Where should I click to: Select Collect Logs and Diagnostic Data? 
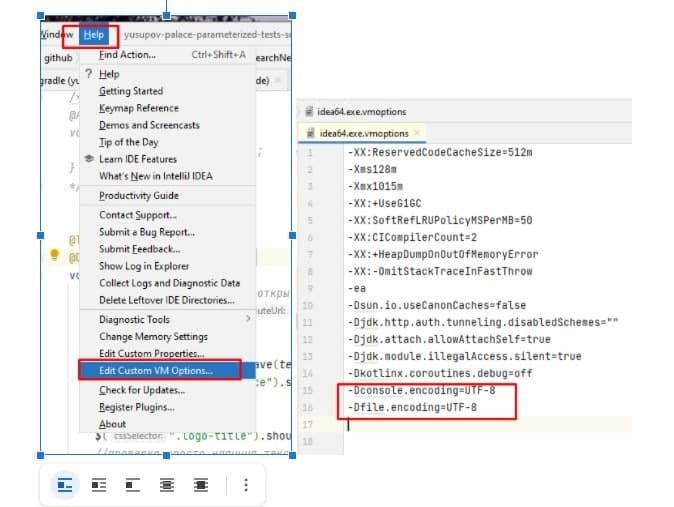(169, 283)
